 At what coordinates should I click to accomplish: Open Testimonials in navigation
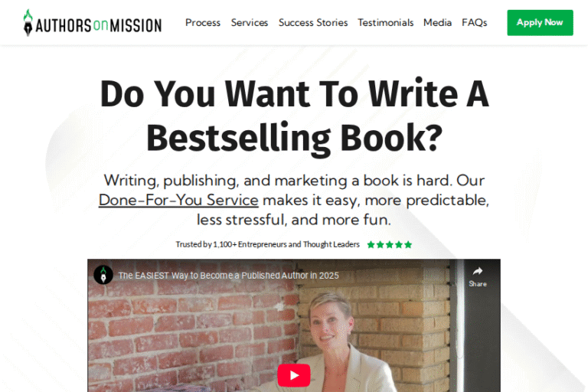[x=386, y=22]
